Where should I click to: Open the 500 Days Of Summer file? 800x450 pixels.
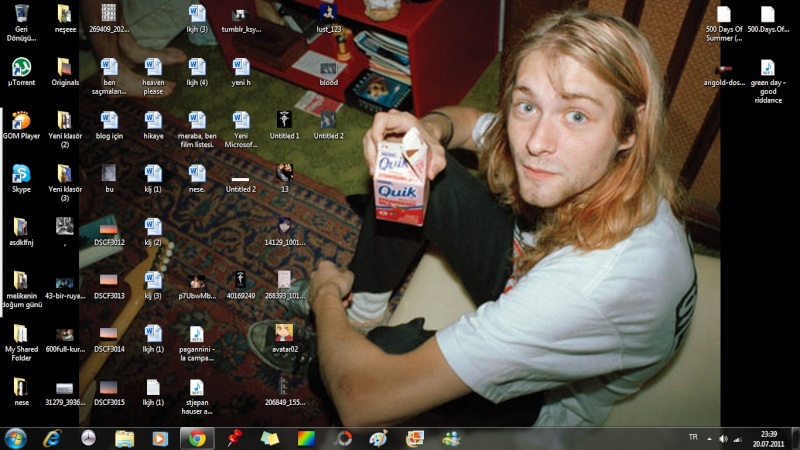(723, 23)
